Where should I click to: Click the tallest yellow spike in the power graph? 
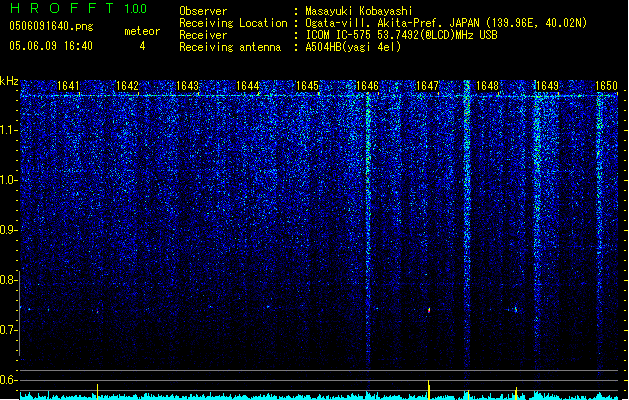click(x=429, y=390)
